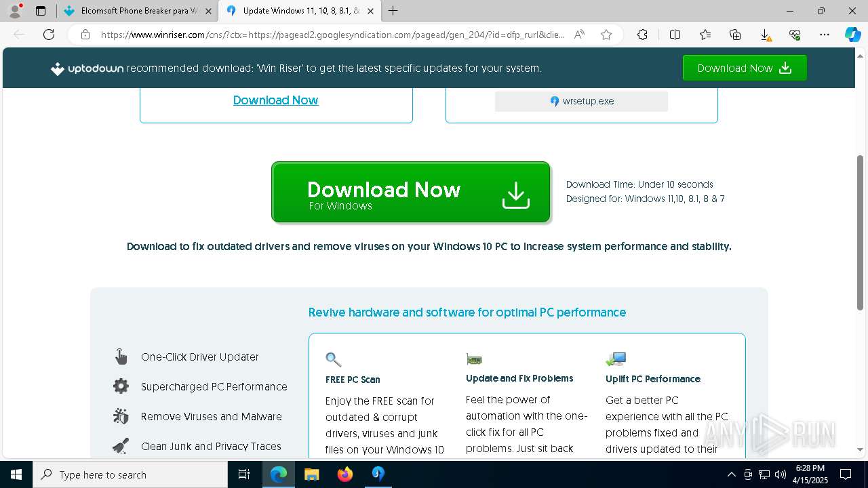Click Remove Viruses and Malware bug icon
868x488 pixels.
tap(121, 416)
